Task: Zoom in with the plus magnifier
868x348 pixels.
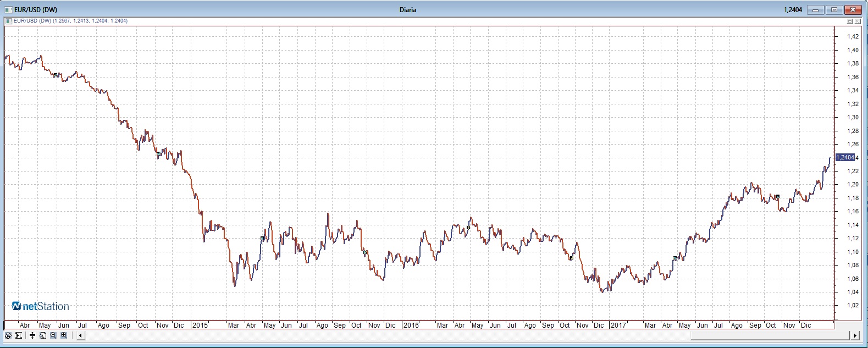Action: click(64, 335)
